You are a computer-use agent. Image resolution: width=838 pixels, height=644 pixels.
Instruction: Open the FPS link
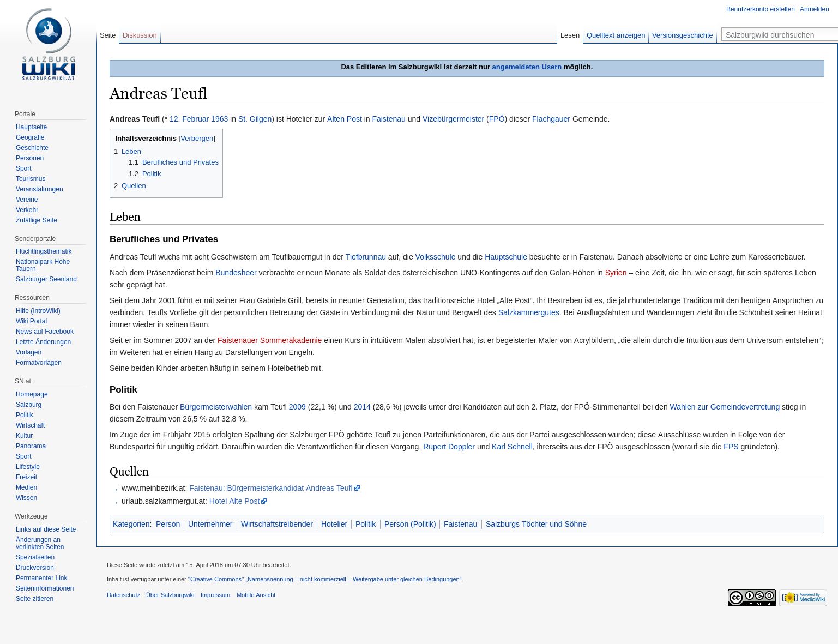click(x=731, y=447)
